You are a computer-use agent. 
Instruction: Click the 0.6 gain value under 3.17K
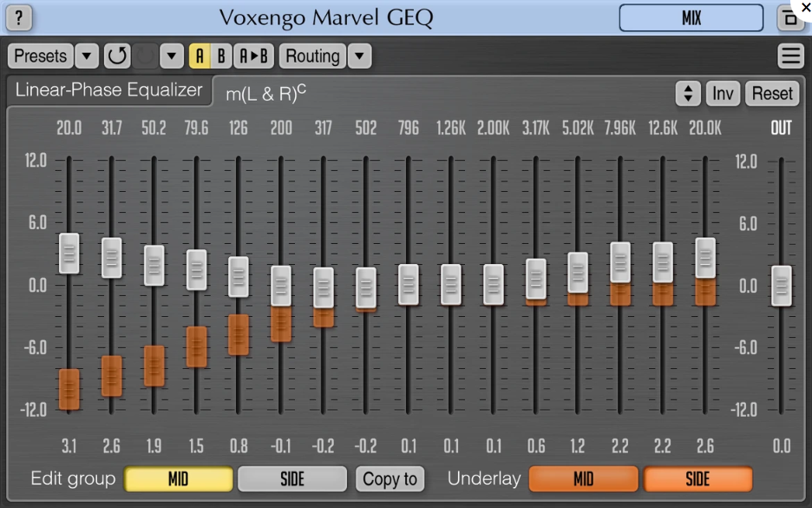[x=535, y=445]
